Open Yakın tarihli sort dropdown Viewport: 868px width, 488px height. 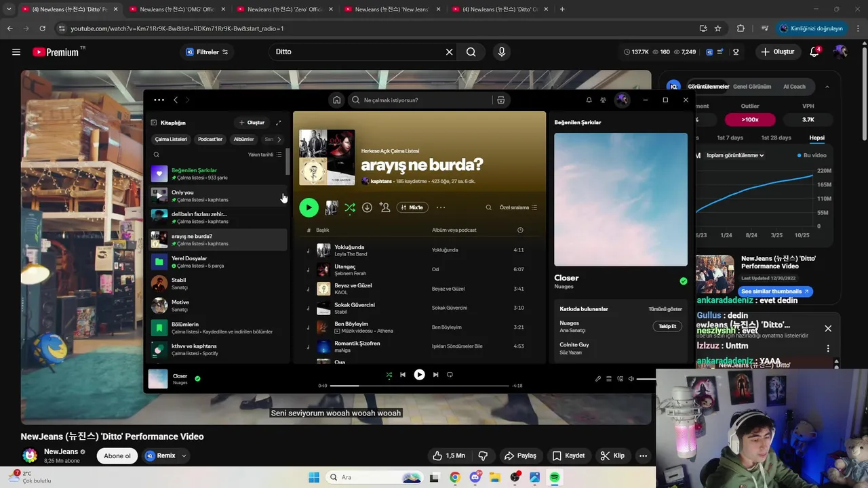tap(264, 155)
